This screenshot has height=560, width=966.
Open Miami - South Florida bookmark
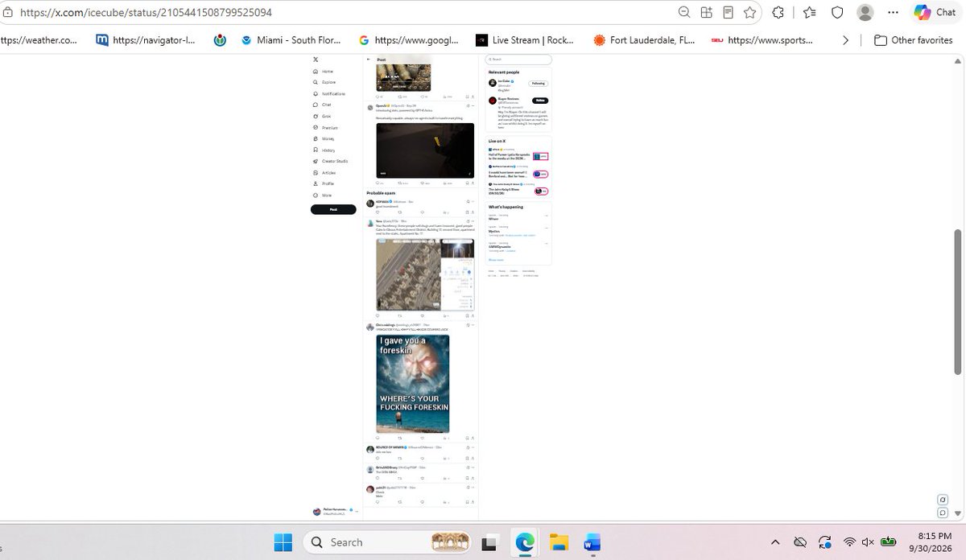click(x=291, y=40)
